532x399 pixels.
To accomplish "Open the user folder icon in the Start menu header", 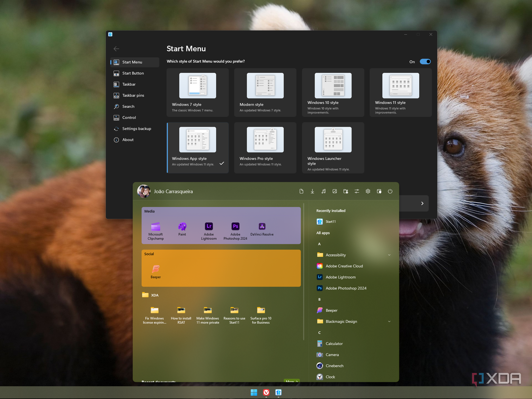I will point(346,191).
